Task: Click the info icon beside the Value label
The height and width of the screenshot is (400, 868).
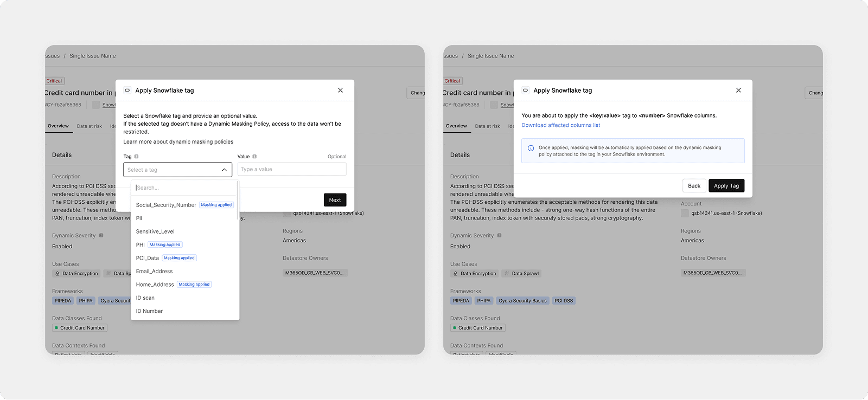Action: (254, 157)
